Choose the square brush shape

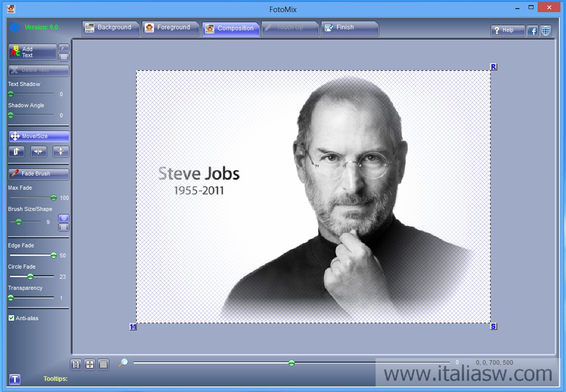click(63, 227)
